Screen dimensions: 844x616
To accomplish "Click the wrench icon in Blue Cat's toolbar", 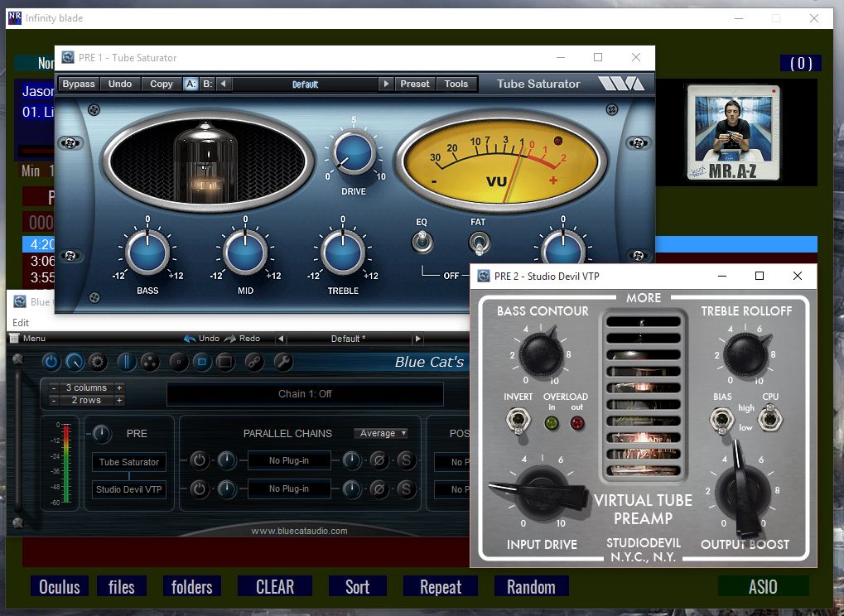I will (282, 362).
